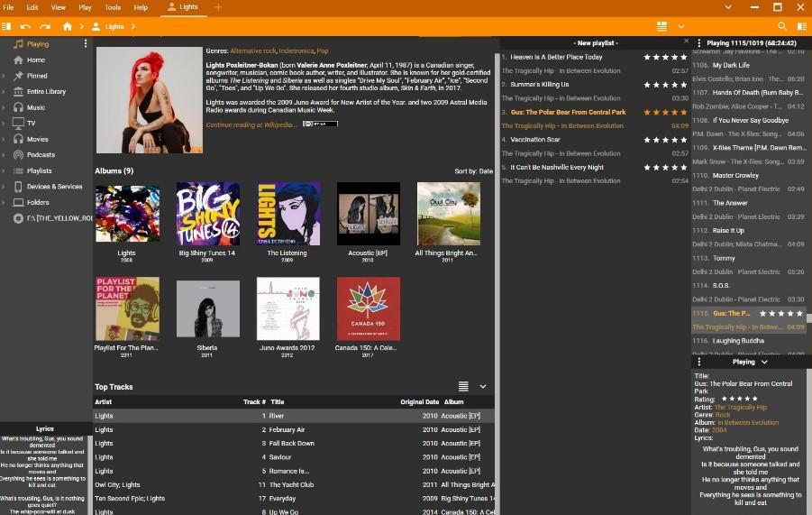Open Continue reading at Wikipedia link

point(251,124)
